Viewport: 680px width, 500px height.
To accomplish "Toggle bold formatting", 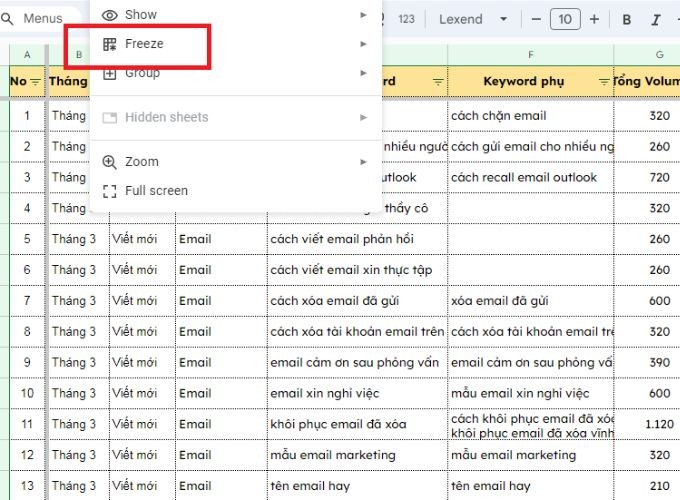I will [x=627, y=20].
